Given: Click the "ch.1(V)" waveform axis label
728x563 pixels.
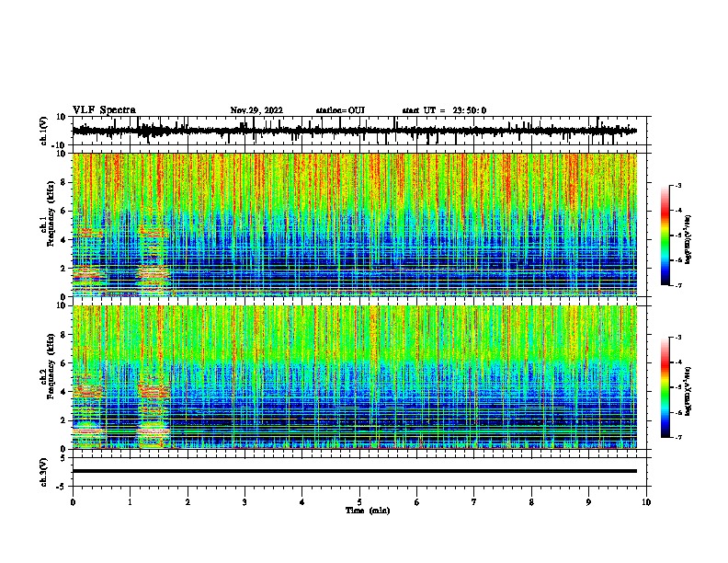Looking at the screenshot, I should click(x=44, y=131).
